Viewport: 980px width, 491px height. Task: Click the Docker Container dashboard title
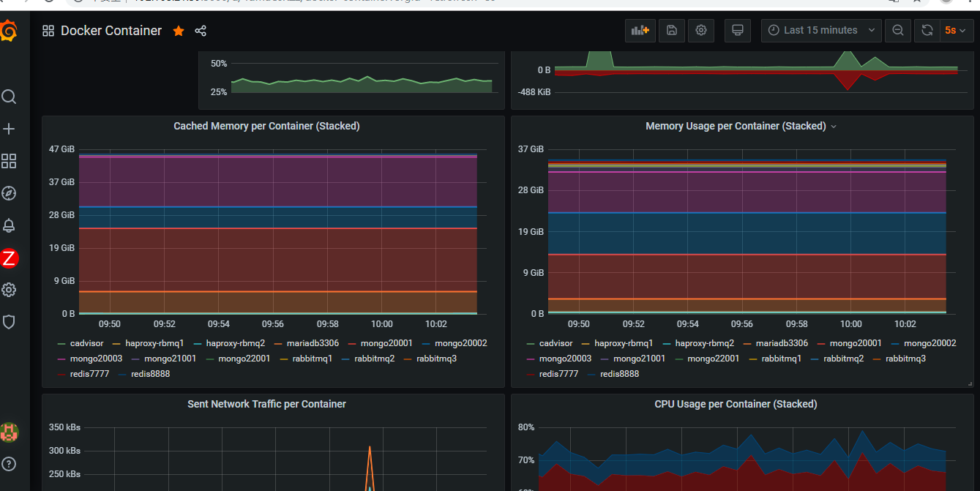111,31
